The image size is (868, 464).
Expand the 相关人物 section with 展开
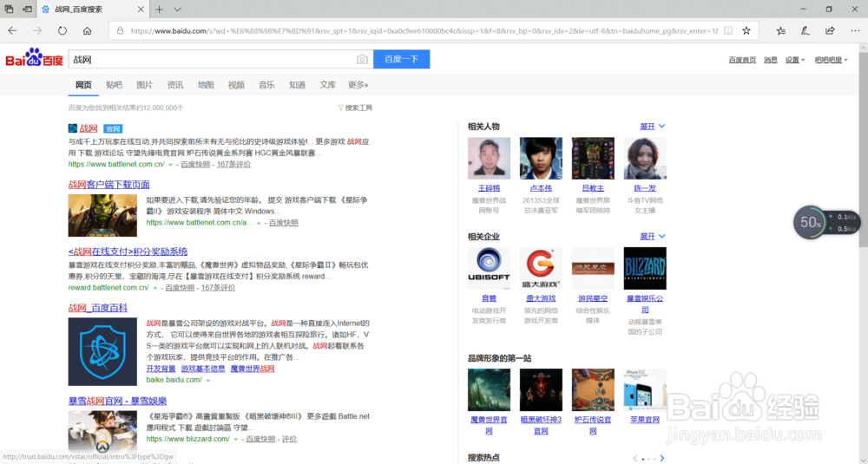653,126
